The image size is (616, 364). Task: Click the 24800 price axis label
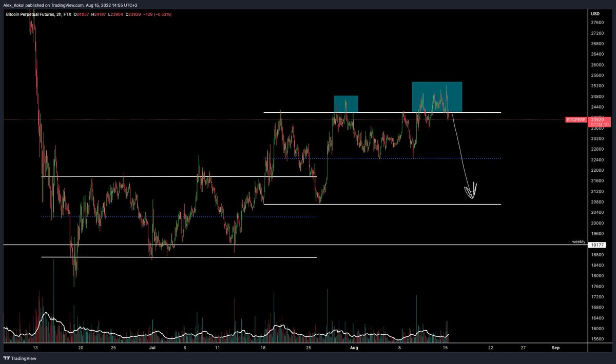click(596, 96)
